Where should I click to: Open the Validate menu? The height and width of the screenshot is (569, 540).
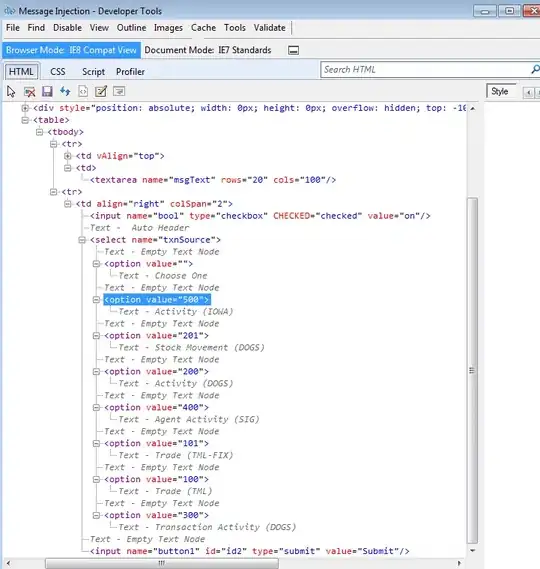(x=269, y=28)
